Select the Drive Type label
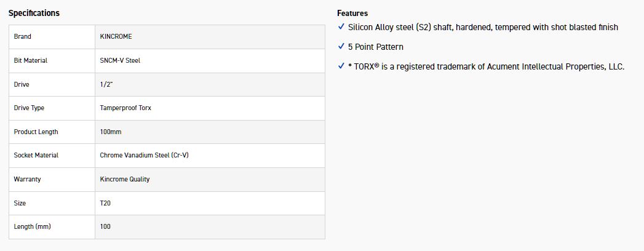Image resolution: width=644 pixels, height=251 pixels. pos(29,108)
